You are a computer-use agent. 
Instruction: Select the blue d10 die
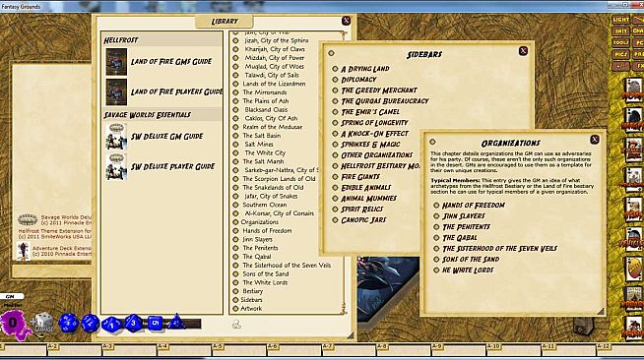click(111, 324)
